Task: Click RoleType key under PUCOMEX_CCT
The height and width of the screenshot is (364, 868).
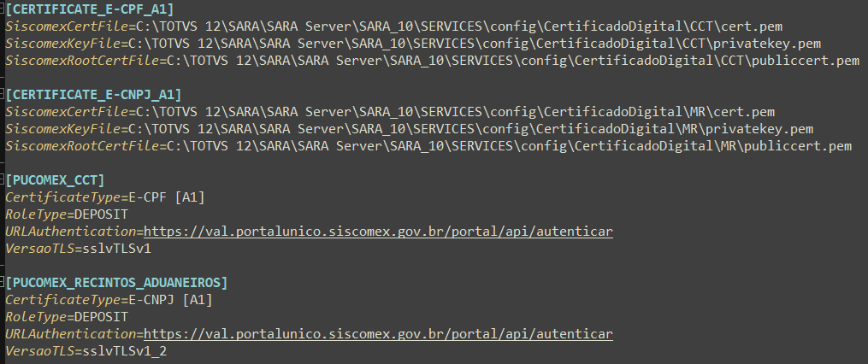Action: click(x=35, y=214)
